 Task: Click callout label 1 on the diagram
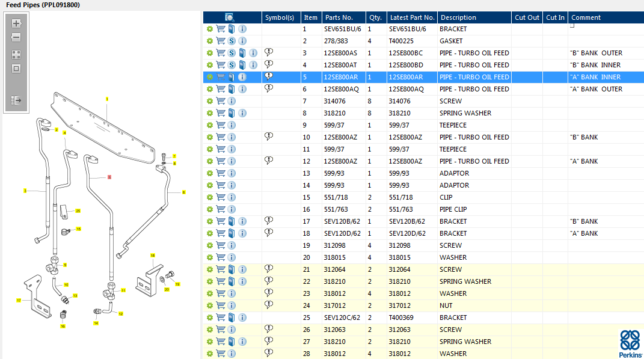(x=107, y=99)
